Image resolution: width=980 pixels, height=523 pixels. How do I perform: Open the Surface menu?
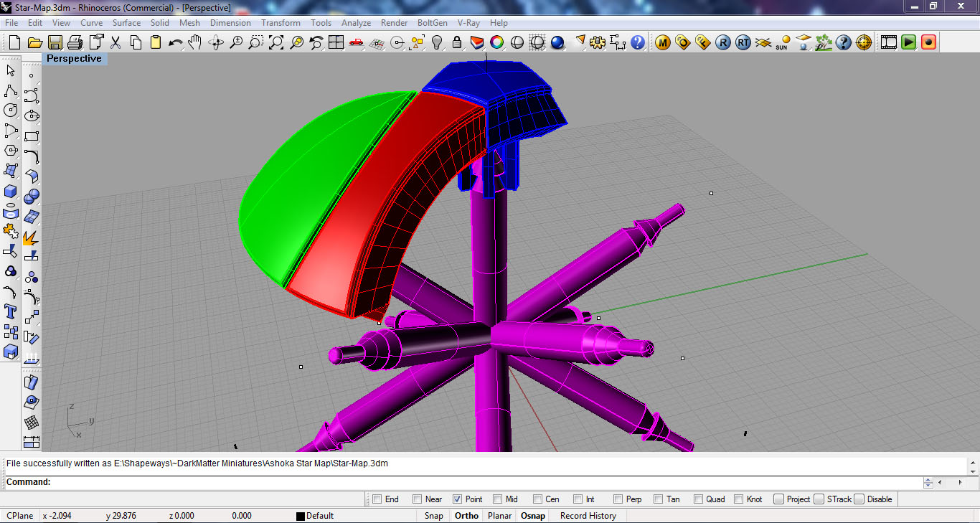pyautogui.click(x=126, y=23)
